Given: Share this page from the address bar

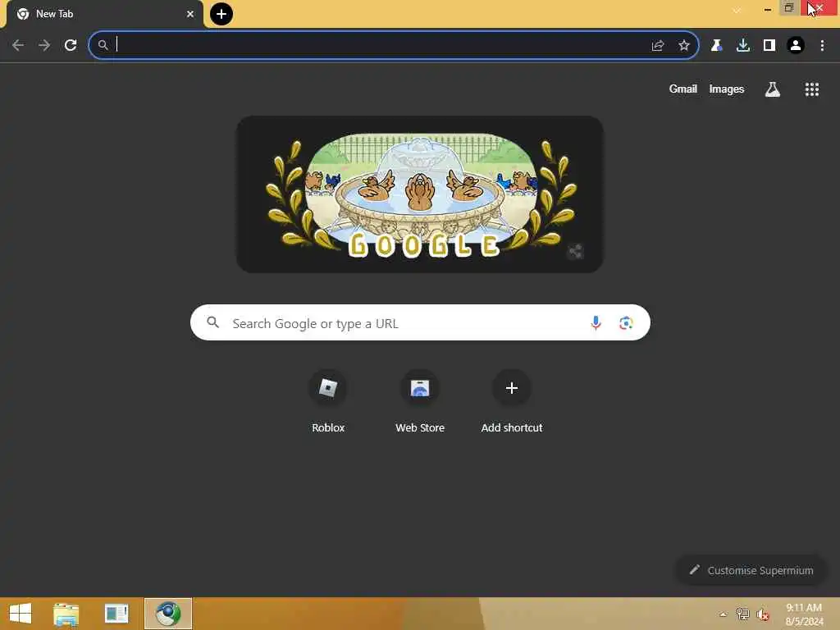Looking at the screenshot, I should (658, 46).
